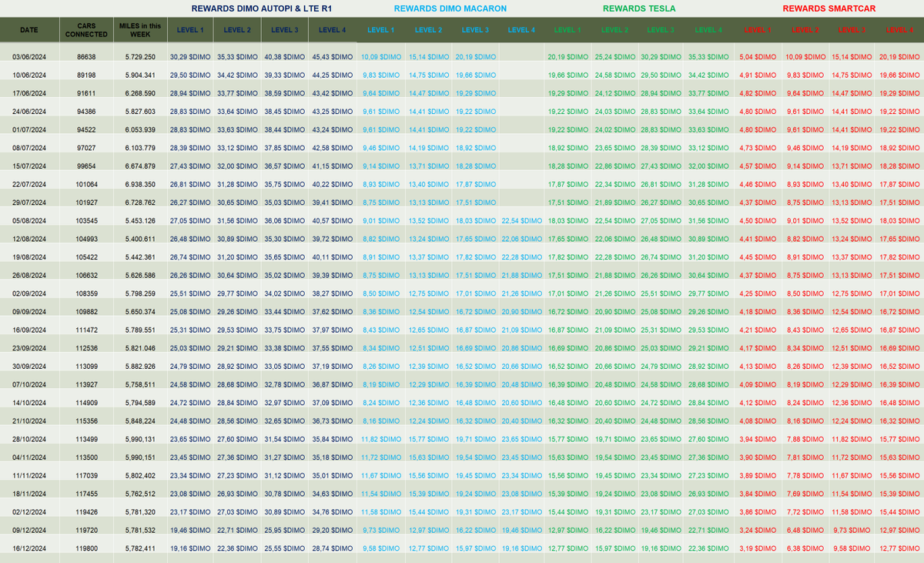Select Smartcar Level 1 cell 5,04 $DIMO
This screenshot has height=563, width=924.
[x=758, y=57]
